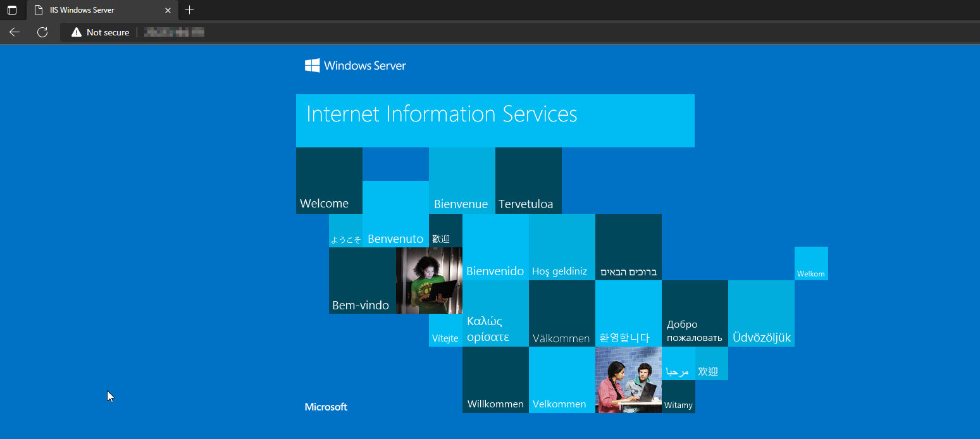Click the Hoş geldiniz tile

click(562, 247)
